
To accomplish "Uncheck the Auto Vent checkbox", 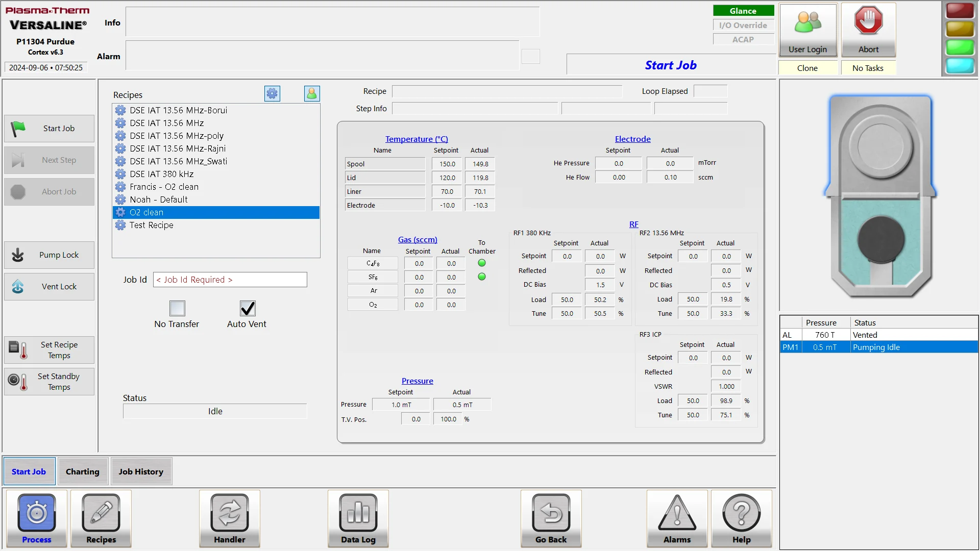I will click(248, 308).
